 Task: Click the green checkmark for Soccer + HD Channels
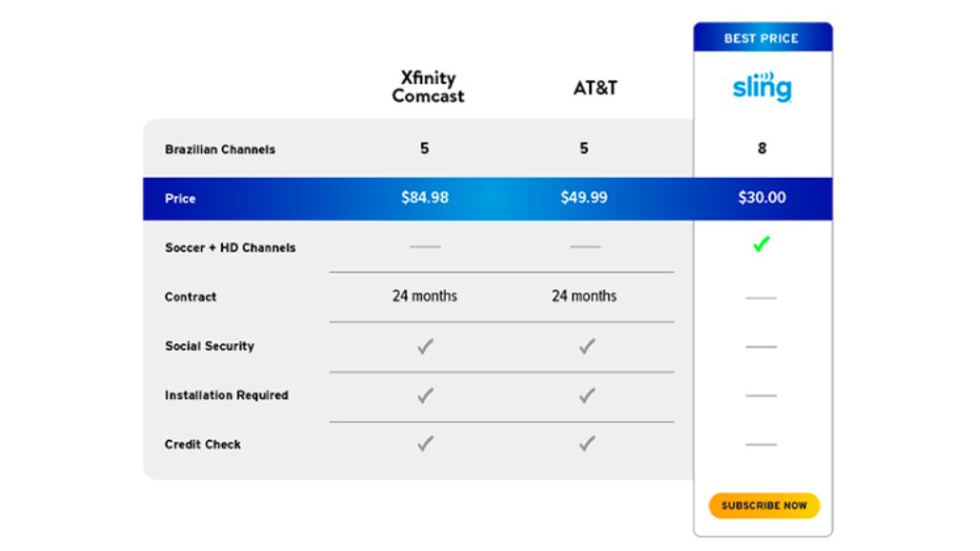pos(761,244)
